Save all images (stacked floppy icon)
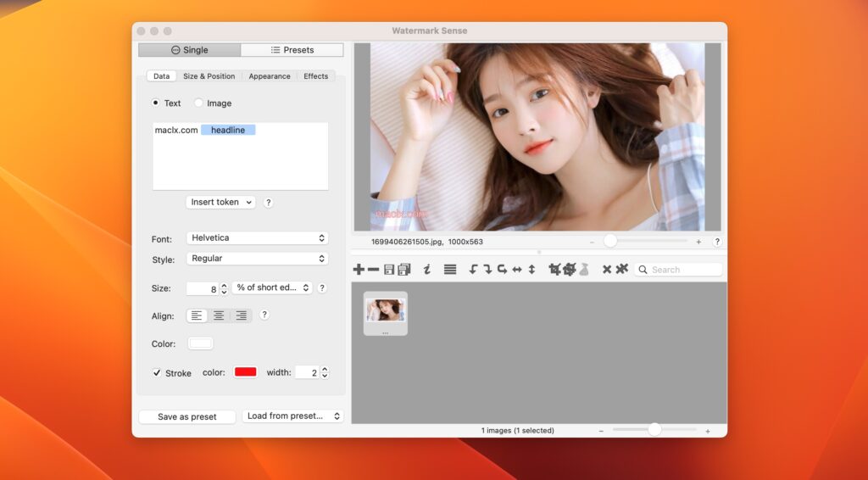 (x=404, y=270)
